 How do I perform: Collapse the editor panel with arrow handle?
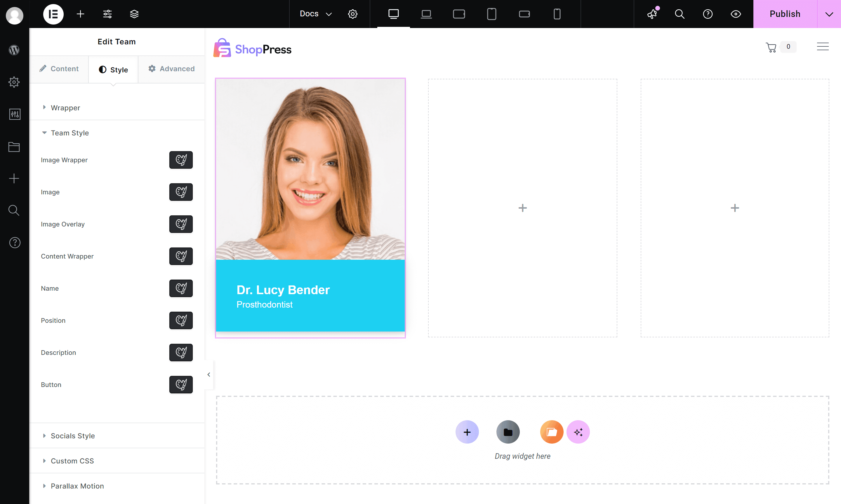208,375
